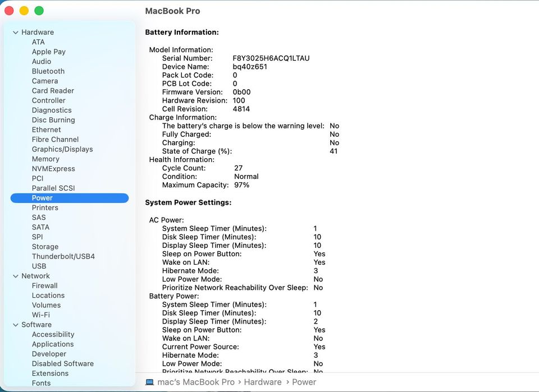Select Accessibility under Software
539x392 pixels.
click(53, 334)
